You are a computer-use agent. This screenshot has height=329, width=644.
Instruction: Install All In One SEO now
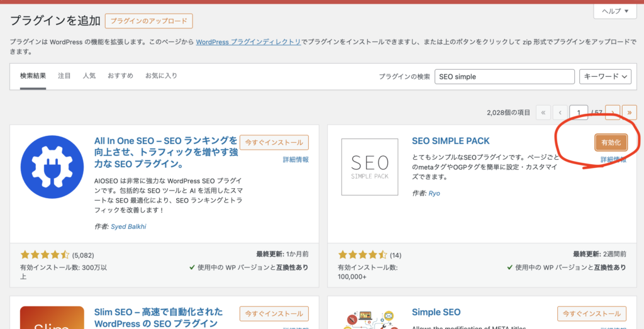pyautogui.click(x=274, y=142)
